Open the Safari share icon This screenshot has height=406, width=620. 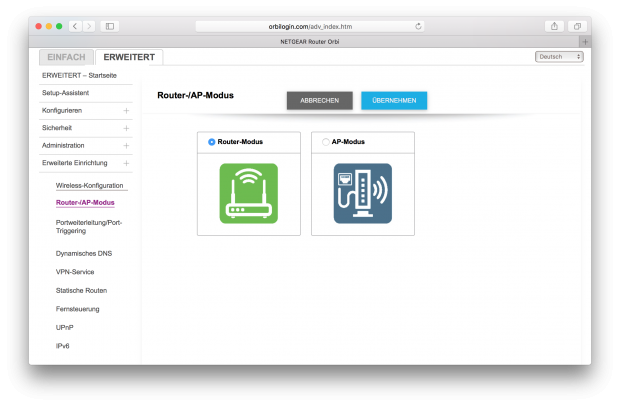554,26
